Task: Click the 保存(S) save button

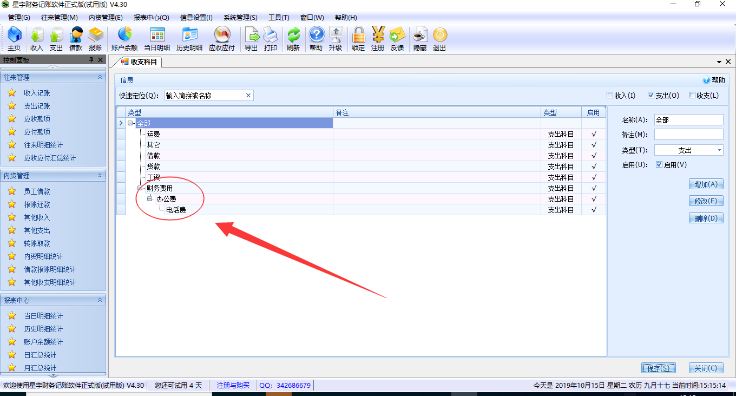Action: pyautogui.click(x=659, y=368)
